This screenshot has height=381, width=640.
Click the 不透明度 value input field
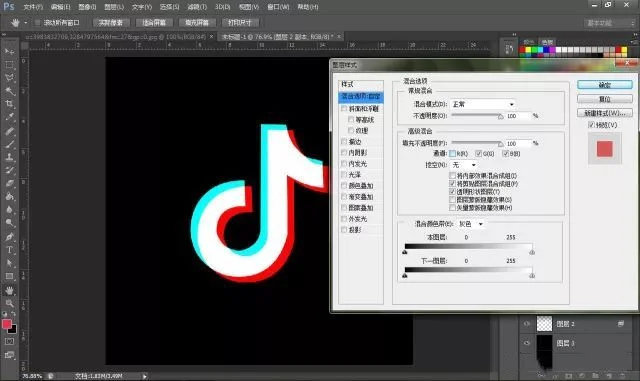pos(518,116)
